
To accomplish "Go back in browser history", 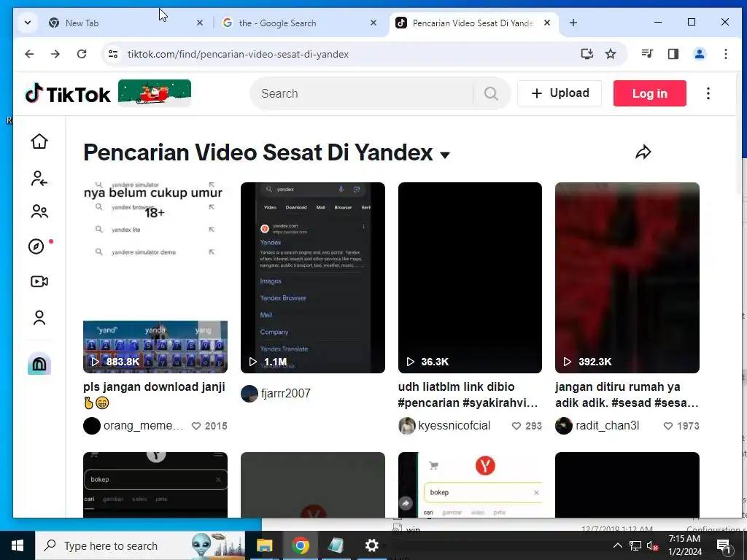I will 29,54.
